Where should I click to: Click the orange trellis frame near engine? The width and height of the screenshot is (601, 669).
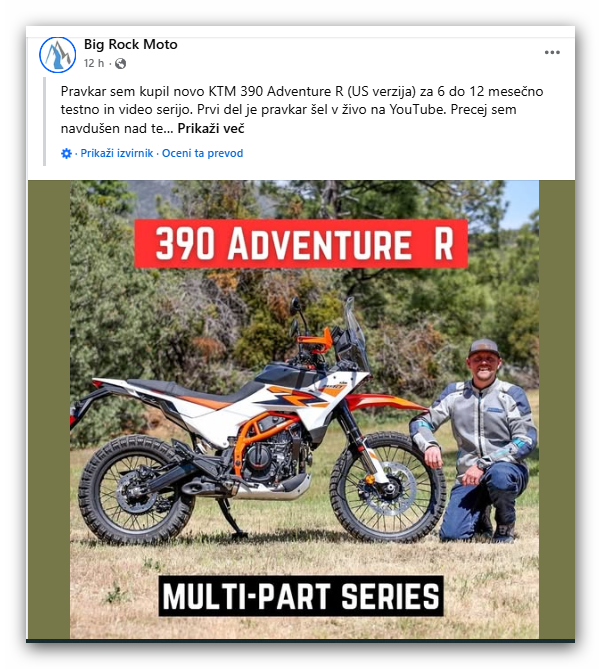click(255, 438)
